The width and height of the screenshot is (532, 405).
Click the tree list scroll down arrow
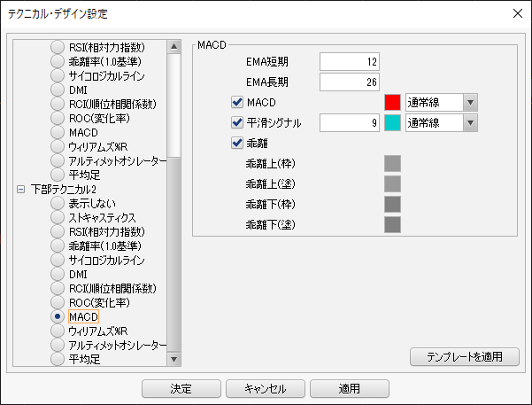coord(174,359)
